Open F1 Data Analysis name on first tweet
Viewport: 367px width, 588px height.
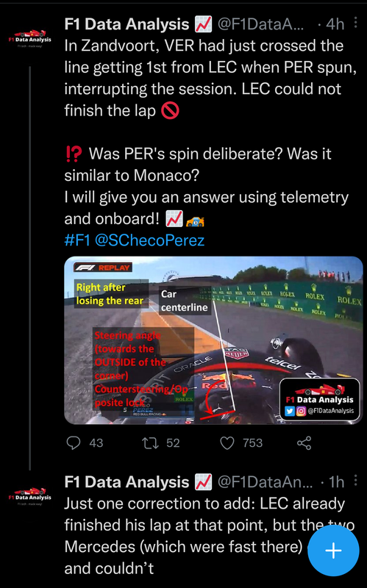click(x=127, y=24)
